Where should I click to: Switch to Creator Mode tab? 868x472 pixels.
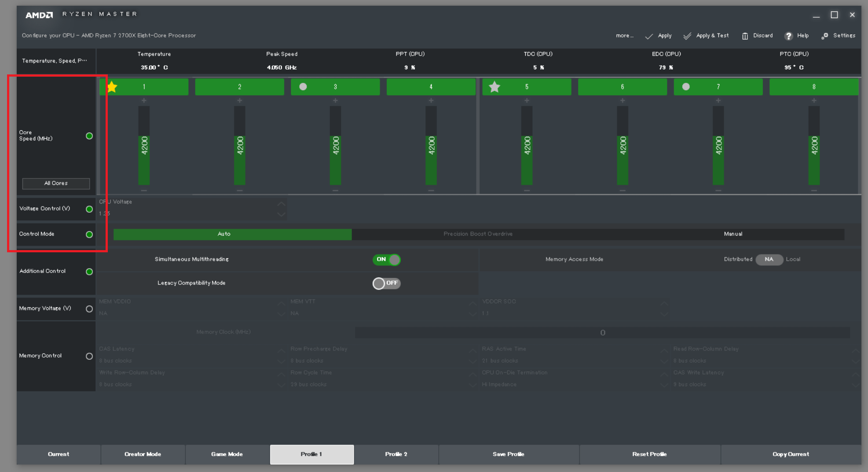pyautogui.click(x=143, y=454)
